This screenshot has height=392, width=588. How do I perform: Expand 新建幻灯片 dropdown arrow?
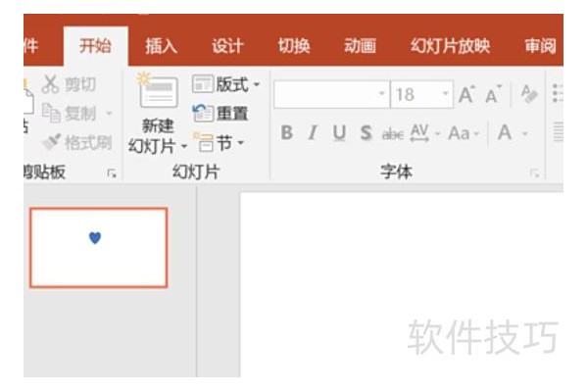pyautogui.click(x=184, y=146)
